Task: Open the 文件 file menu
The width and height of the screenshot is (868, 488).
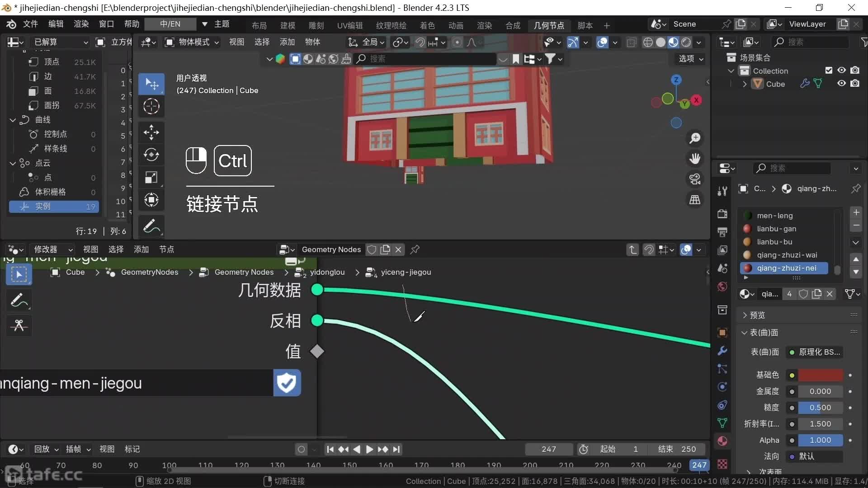Action: click(x=30, y=24)
